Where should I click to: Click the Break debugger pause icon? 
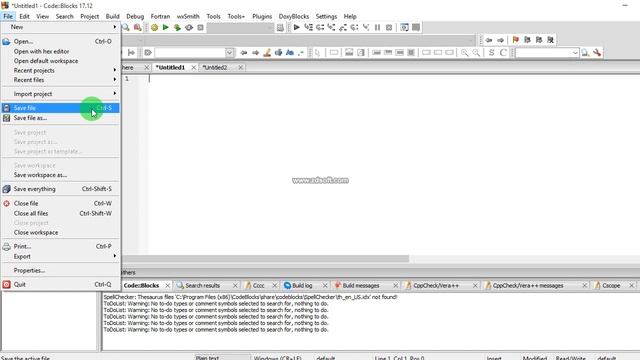click(378, 27)
